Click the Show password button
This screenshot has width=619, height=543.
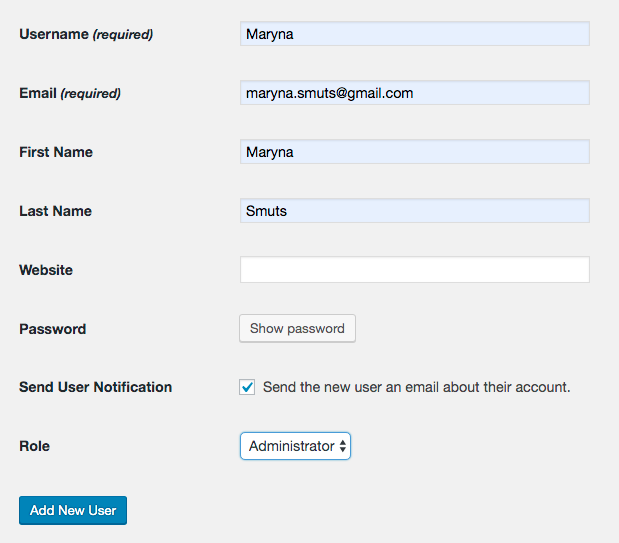(297, 329)
